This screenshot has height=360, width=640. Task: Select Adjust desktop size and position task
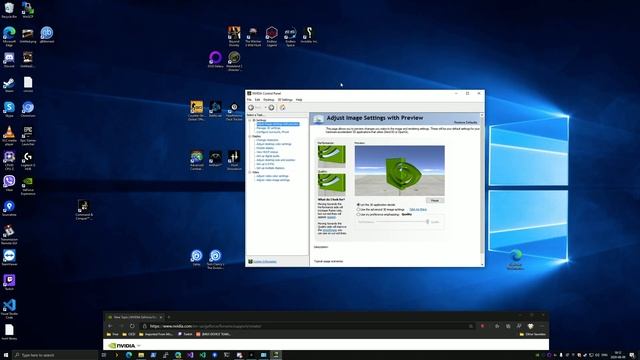pos(276,160)
